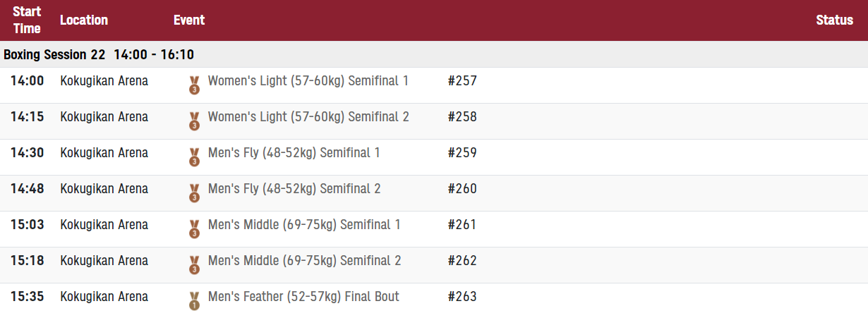Click bronze medal icon beside Men's Fly Semifinal 2
Viewport: 868px width, 318px height.
[194, 193]
